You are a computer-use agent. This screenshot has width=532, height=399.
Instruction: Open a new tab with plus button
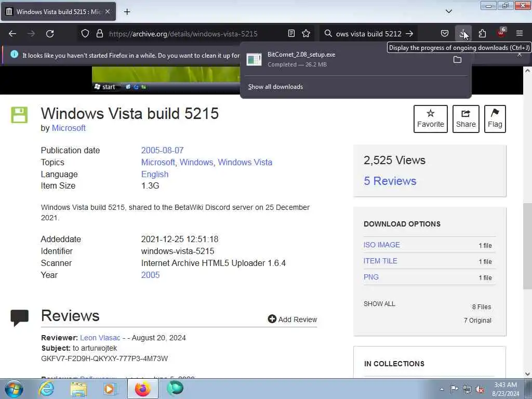click(127, 11)
